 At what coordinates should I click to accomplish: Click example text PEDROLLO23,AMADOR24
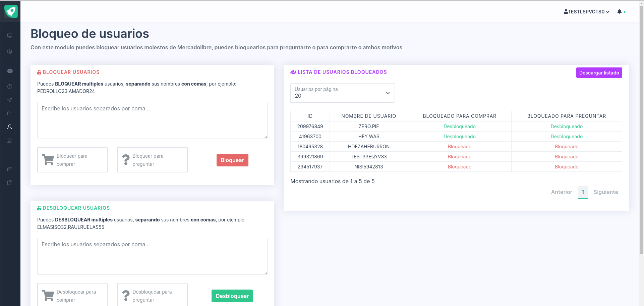[x=66, y=91]
